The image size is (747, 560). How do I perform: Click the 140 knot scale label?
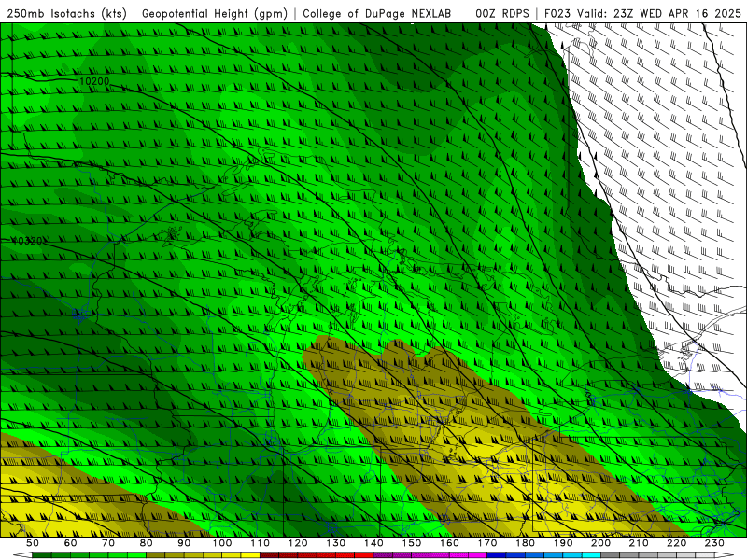click(x=373, y=543)
